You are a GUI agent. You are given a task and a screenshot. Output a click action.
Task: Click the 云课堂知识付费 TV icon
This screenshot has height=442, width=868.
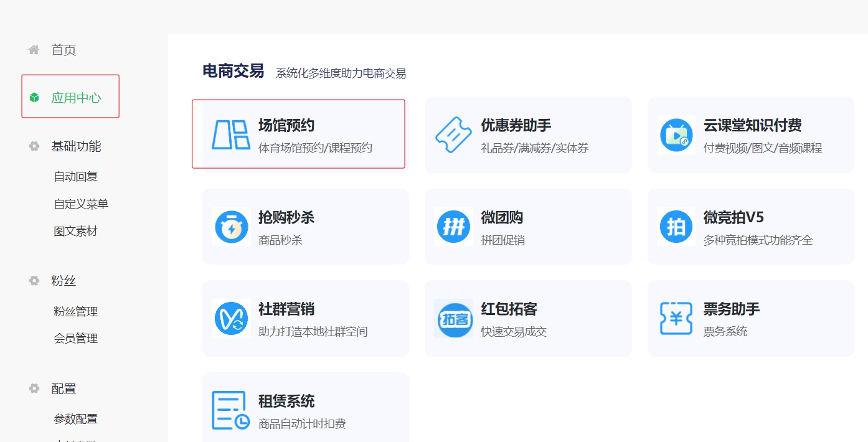(676, 135)
